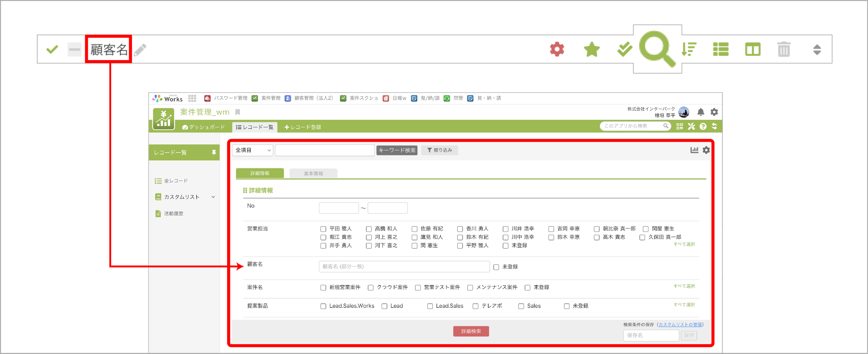This screenshot has height=354, width=868.
Task: Click the red 詳細検索 button
Action: (x=471, y=331)
